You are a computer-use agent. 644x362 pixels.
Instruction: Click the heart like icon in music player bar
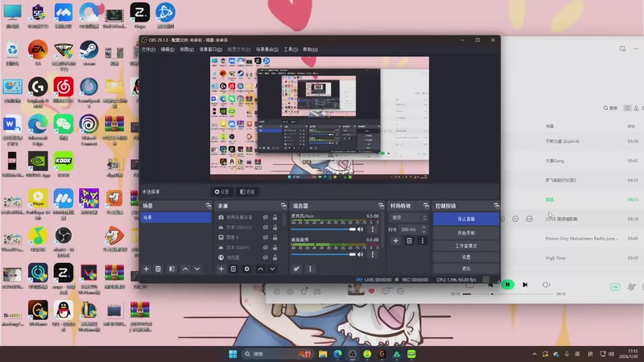(371, 291)
